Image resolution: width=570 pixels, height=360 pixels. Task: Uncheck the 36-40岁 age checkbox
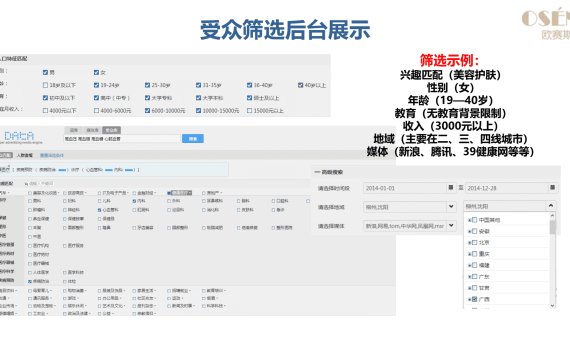tap(249, 85)
